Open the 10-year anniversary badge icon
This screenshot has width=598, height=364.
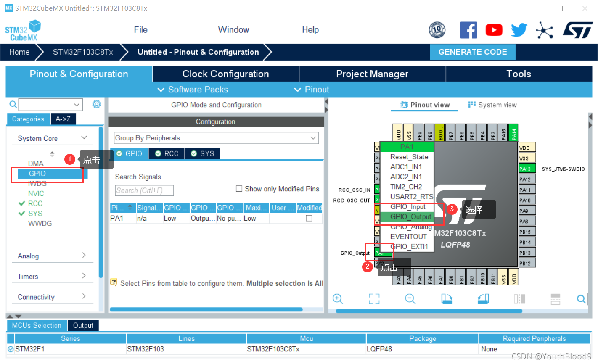437,30
